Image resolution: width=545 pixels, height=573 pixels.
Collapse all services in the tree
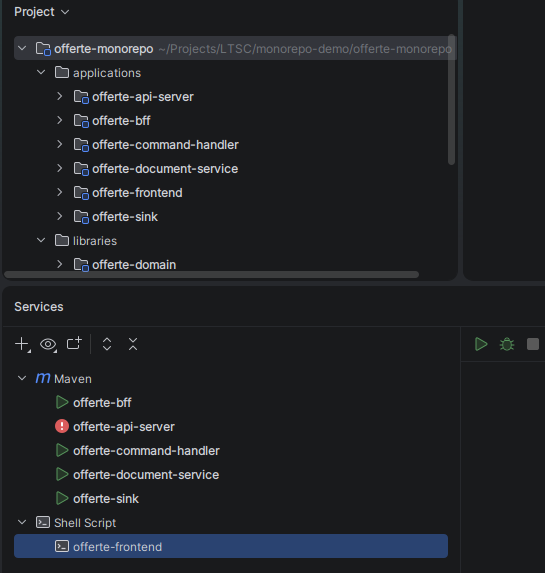click(x=133, y=344)
